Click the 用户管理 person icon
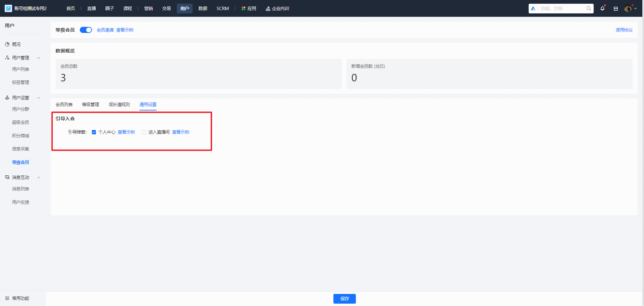 [7, 58]
